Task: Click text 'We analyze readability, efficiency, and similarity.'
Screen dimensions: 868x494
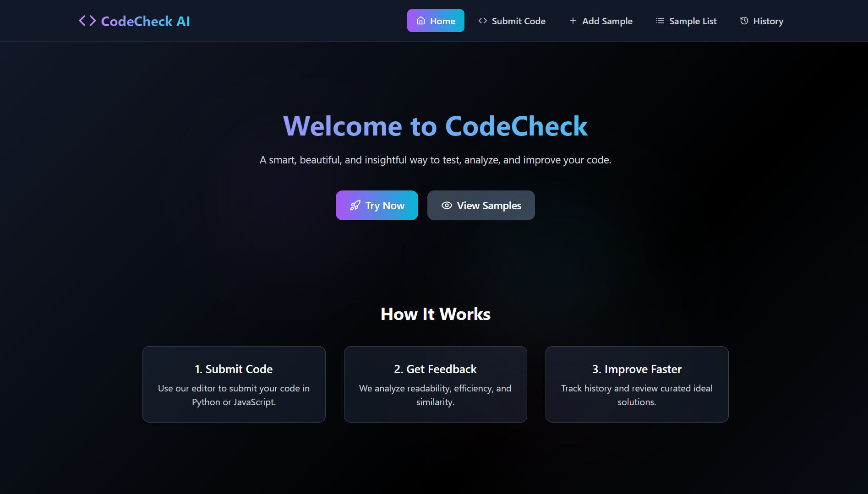Action: [435, 395]
